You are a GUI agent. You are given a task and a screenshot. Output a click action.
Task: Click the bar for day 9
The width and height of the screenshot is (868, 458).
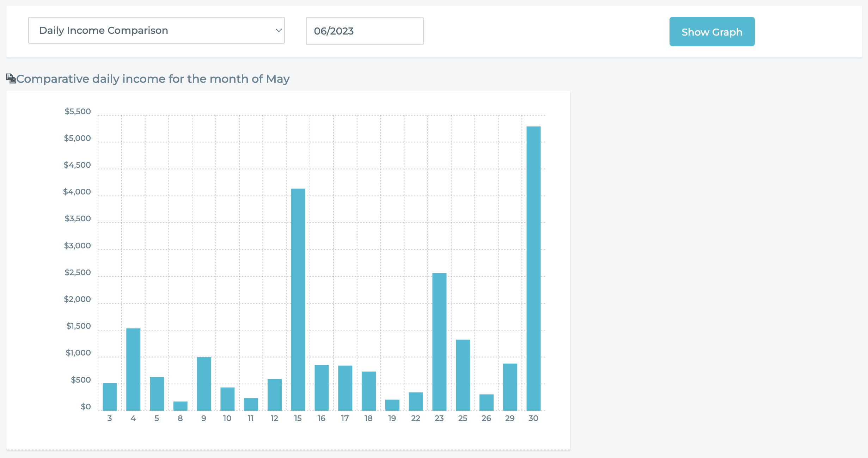coord(204,384)
